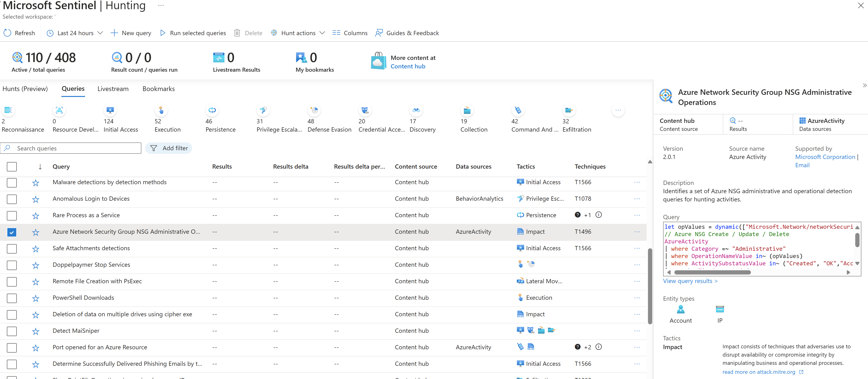Favorite the Malware detections query star

[35, 183]
